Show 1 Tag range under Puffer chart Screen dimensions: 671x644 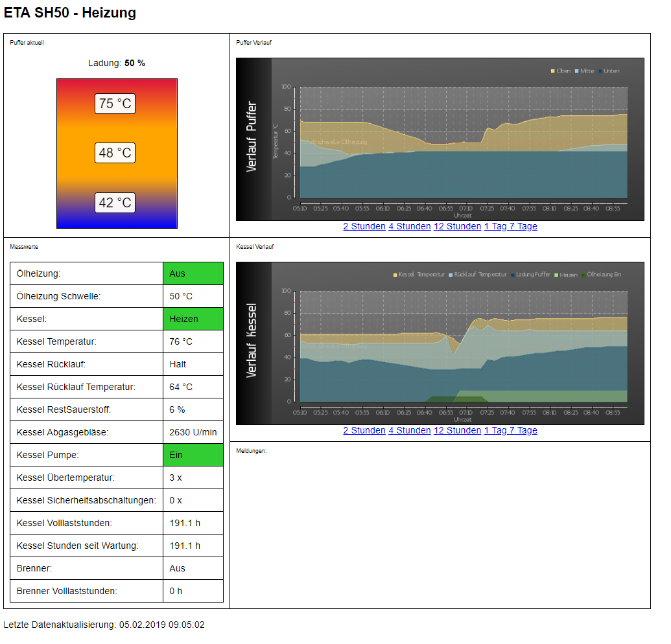point(495,226)
